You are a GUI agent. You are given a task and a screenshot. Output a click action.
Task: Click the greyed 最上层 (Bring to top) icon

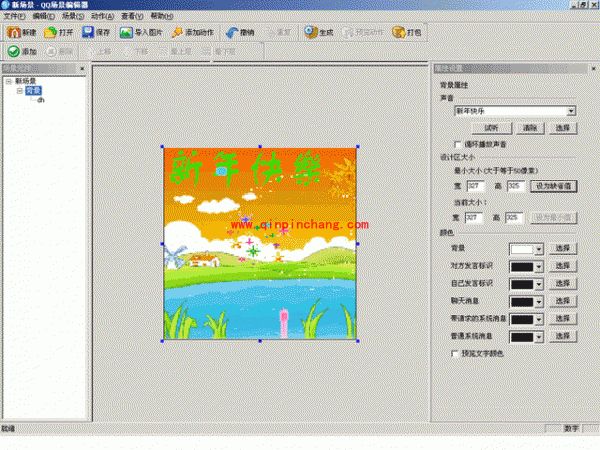pyautogui.click(x=163, y=51)
